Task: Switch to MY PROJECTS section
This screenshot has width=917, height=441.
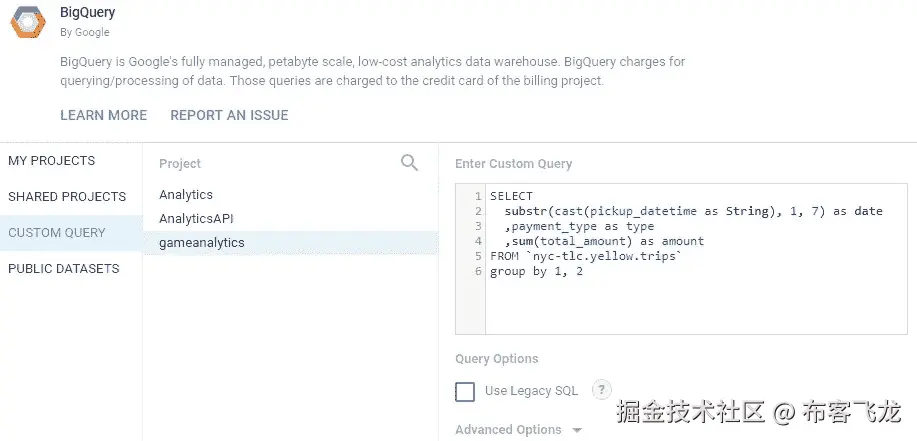Action: pos(52,161)
